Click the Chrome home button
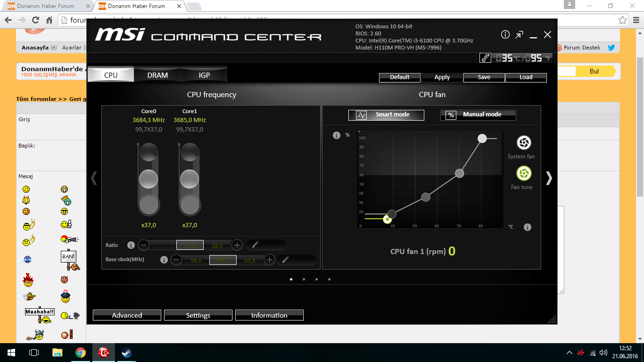Viewport: 644px width, 362px height. coord(49,20)
